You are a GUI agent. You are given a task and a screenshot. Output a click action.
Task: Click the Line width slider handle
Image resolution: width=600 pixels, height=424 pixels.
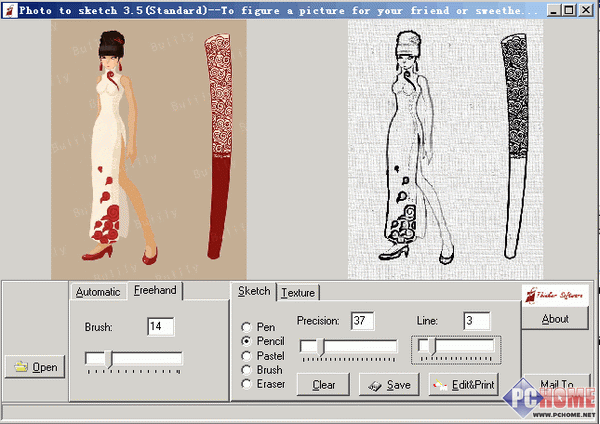pos(432,347)
